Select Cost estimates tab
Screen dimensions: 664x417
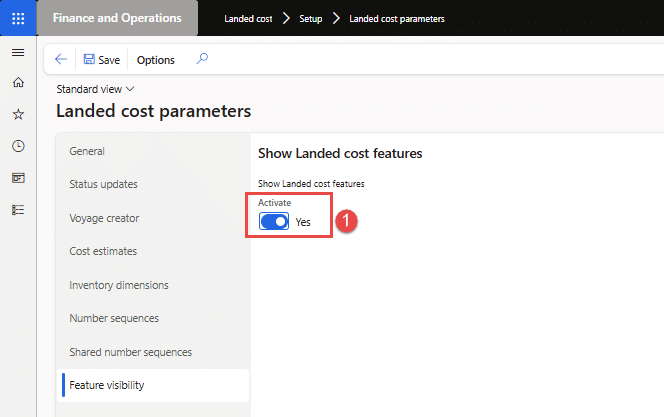103,251
